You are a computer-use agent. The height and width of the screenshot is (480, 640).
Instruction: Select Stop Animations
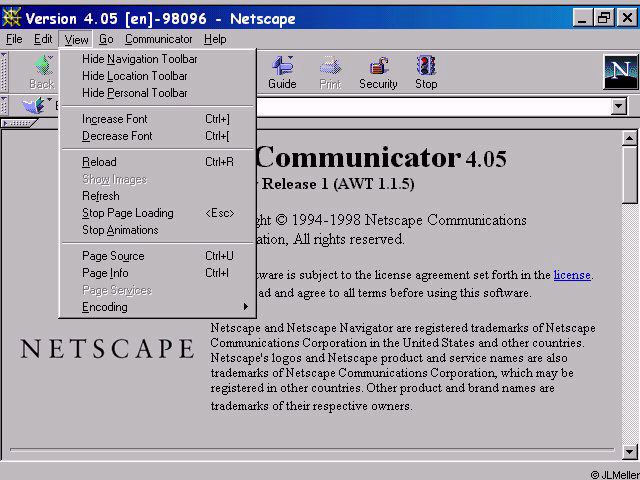(158, 230)
